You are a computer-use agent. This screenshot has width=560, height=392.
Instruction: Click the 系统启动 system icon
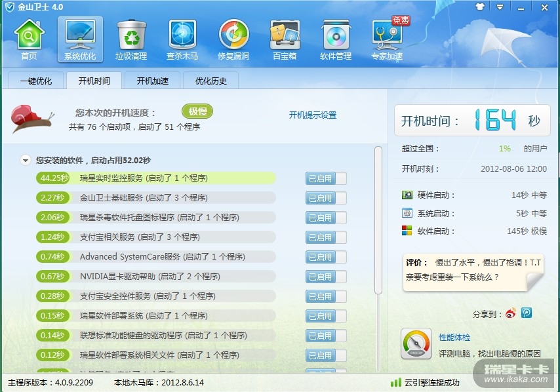point(407,213)
